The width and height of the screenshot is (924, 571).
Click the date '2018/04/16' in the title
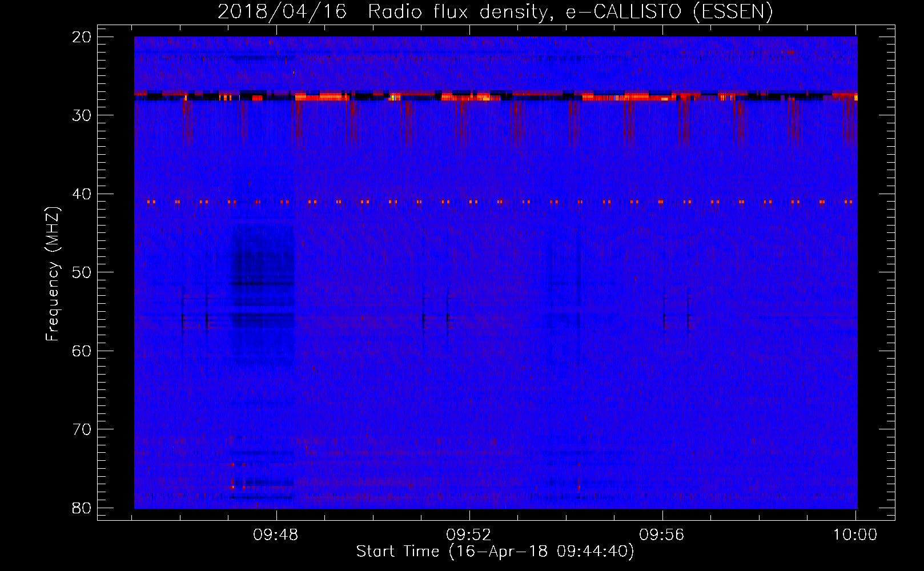click(x=282, y=11)
